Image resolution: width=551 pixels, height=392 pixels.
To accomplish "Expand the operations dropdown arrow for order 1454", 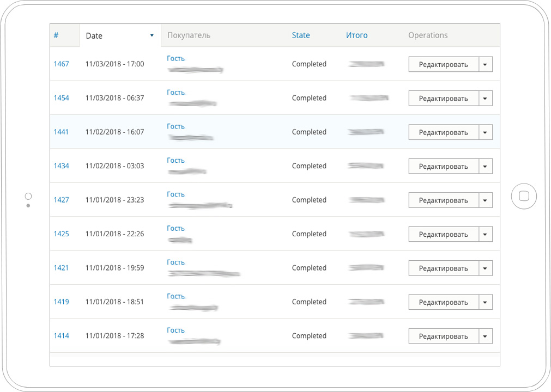I will pyautogui.click(x=485, y=99).
